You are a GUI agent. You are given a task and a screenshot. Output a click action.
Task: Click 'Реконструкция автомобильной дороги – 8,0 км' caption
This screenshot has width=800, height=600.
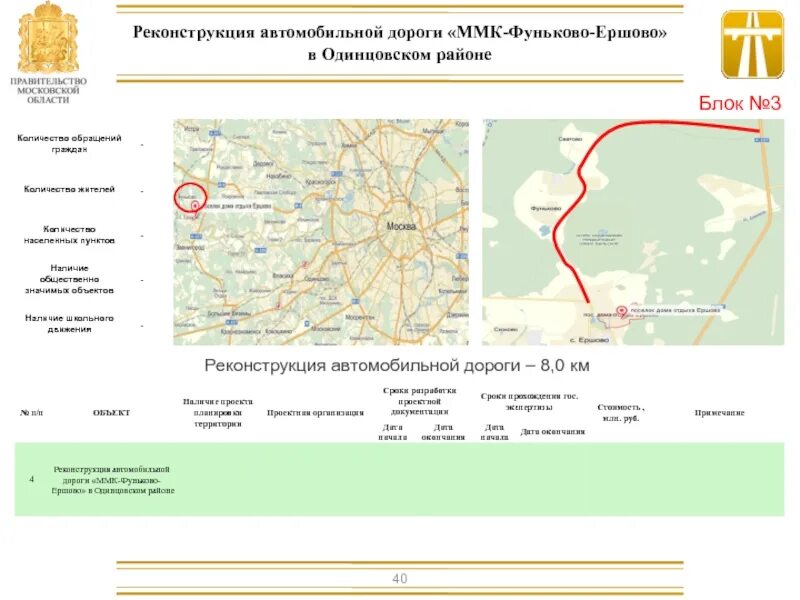tap(397, 365)
